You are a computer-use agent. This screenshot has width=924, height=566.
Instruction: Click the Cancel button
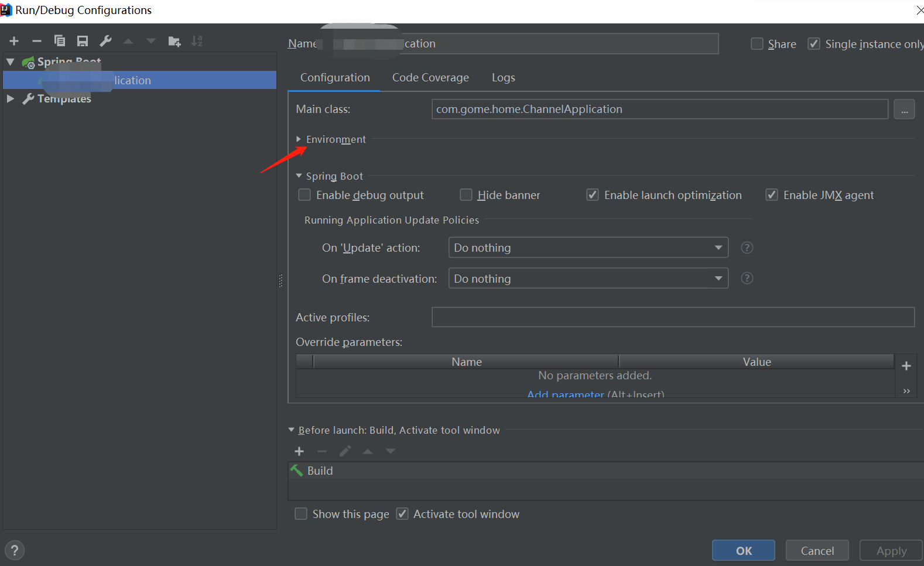tap(817, 551)
